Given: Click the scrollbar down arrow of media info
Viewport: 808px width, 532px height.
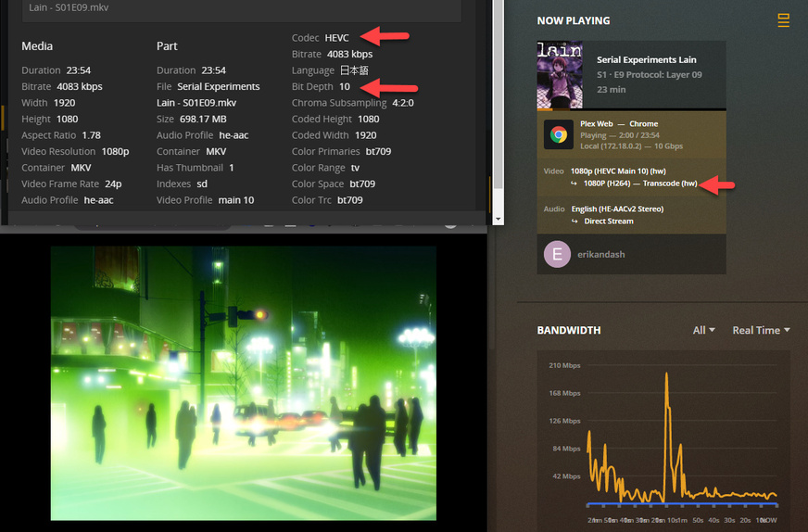Looking at the screenshot, I should point(498,219).
